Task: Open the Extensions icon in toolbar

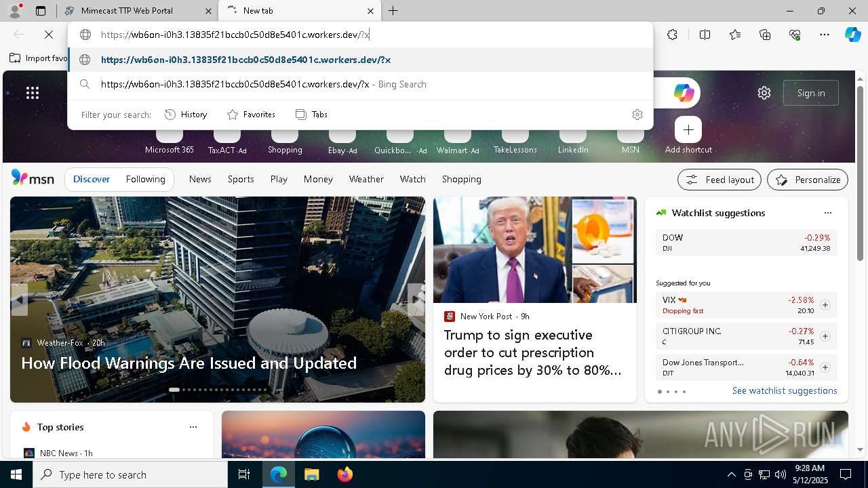Action: [672, 35]
